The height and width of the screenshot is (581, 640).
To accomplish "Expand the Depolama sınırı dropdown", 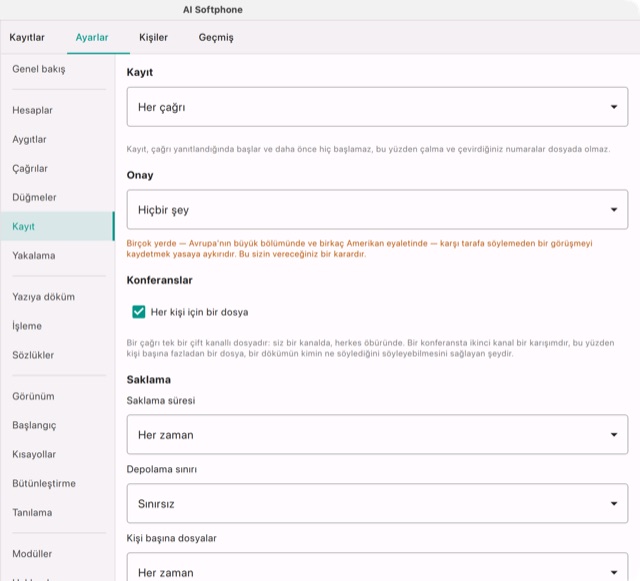I will (x=377, y=503).
